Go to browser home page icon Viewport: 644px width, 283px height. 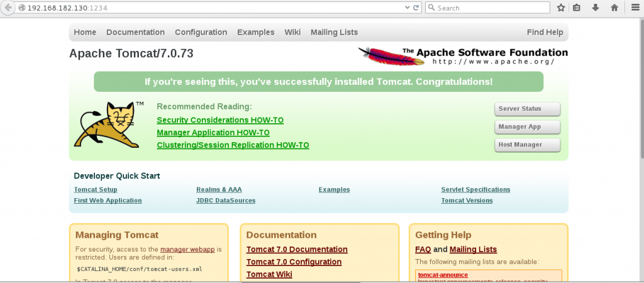click(614, 8)
